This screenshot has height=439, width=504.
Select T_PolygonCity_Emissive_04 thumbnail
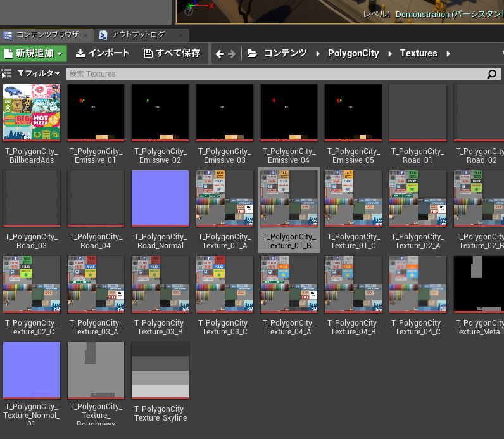point(289,113)
